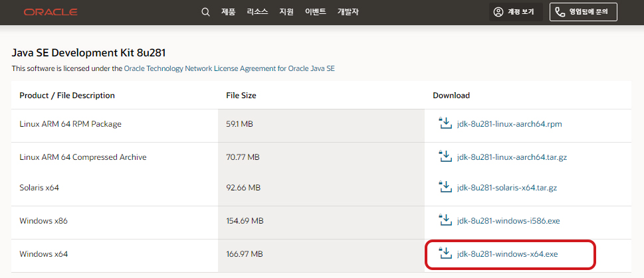Click the Download column header
Viewport: 644px width, 278px height.
click(x=451, y=96)
